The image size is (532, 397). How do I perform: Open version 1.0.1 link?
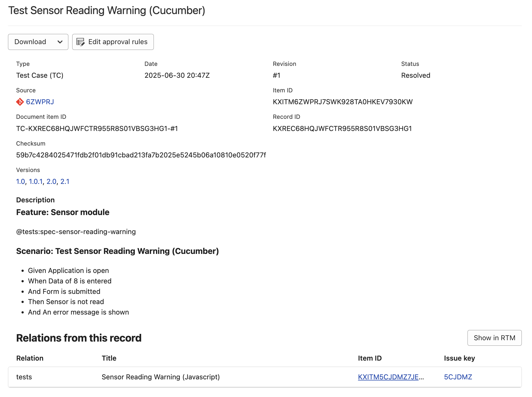36,182
